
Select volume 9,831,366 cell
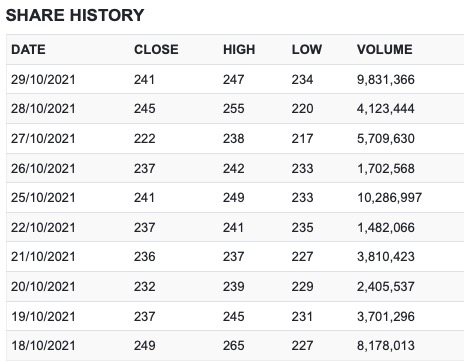(386, 80)
